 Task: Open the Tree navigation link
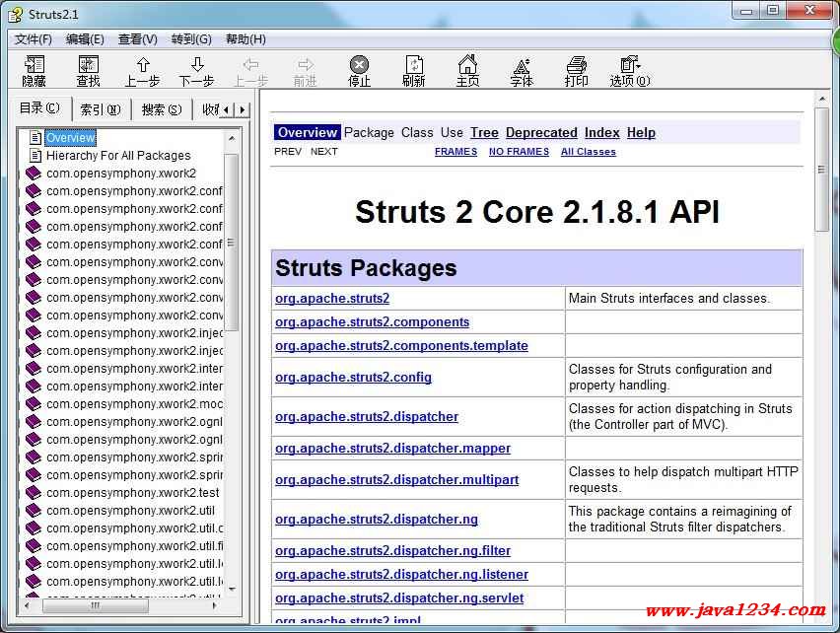coord(484,132)
